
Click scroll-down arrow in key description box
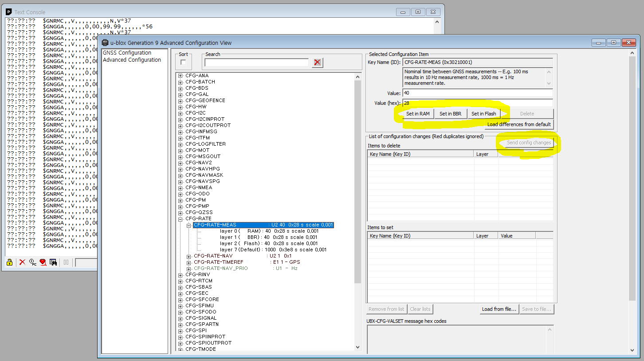coord(549,83)
